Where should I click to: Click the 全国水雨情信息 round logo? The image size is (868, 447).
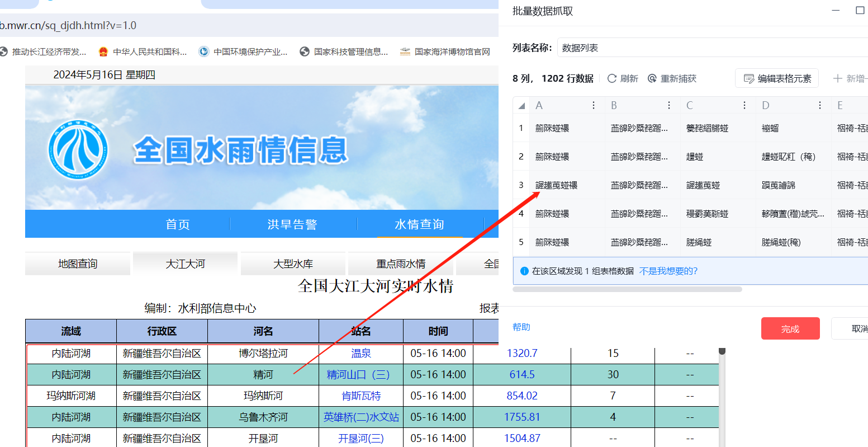pyautogui.click(x=78, y=150)
